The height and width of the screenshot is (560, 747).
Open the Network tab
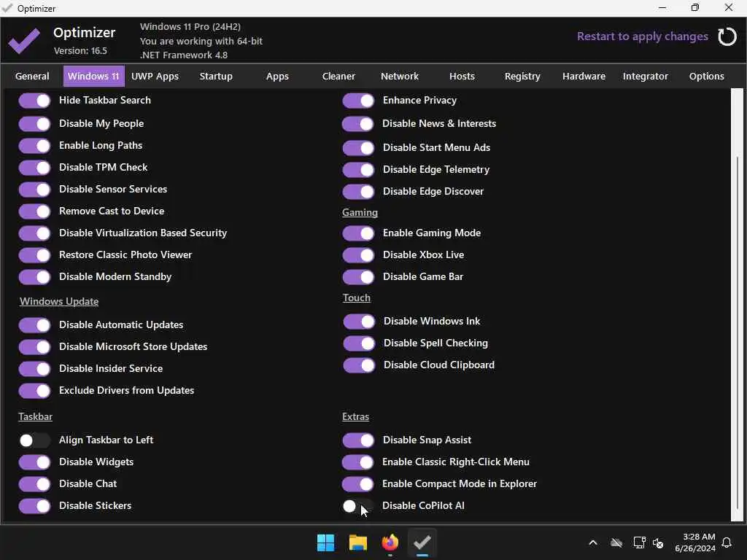pyautogui.click(x=400, y=76)
